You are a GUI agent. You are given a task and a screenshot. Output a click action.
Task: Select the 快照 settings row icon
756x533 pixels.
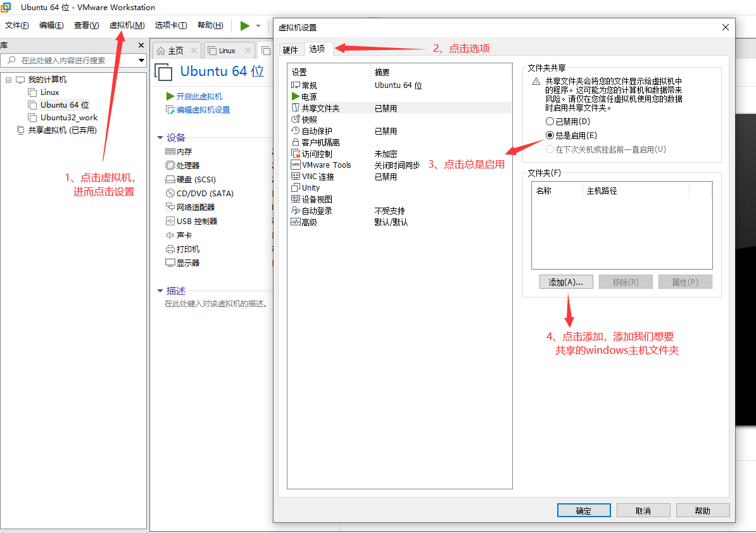(296, 120)
